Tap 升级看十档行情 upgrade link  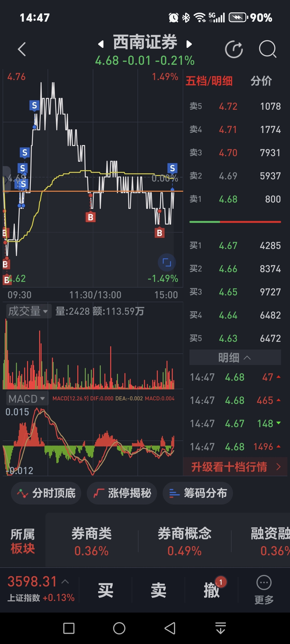tap(235, 467)
